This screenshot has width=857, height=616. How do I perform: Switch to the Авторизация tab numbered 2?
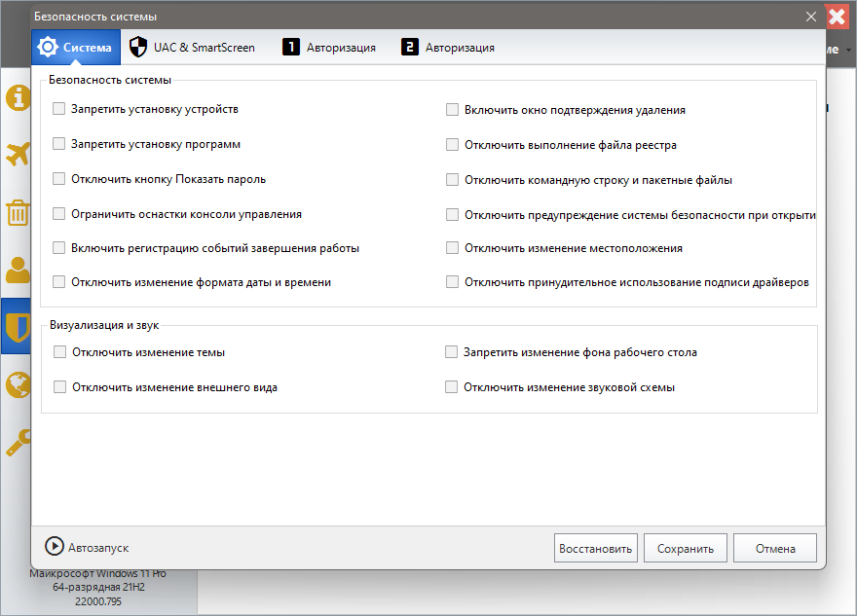448,47
